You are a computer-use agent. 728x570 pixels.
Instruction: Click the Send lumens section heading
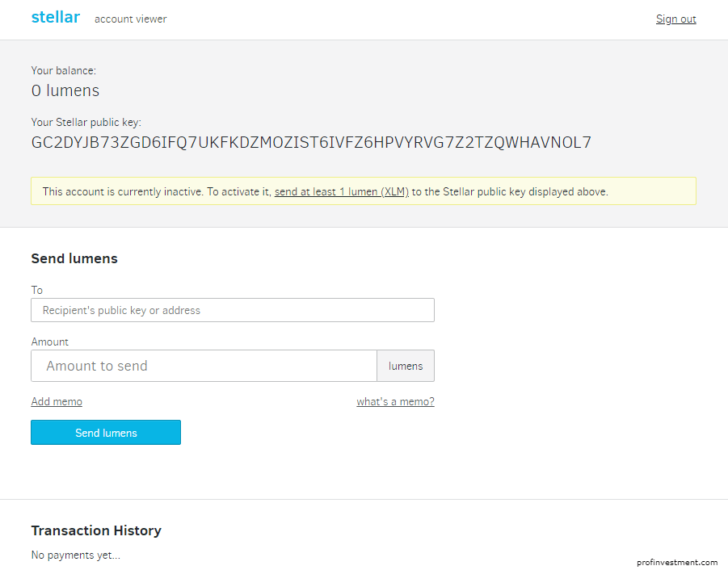pos(74,258)
